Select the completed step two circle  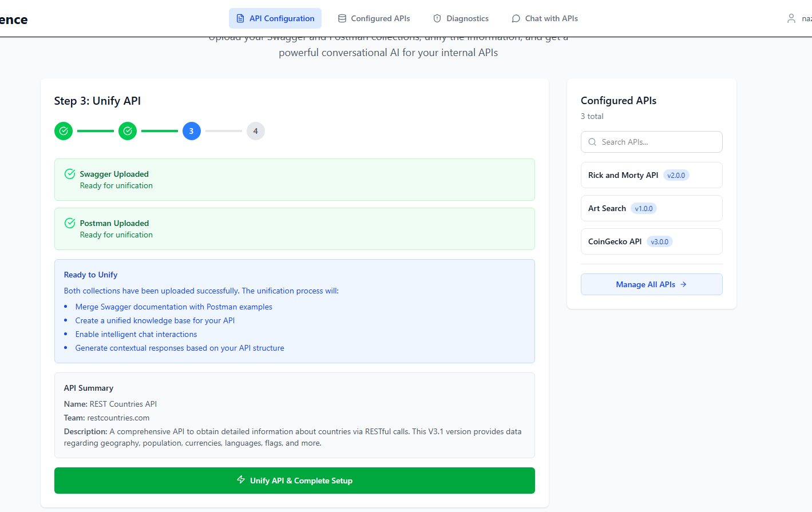[128, 131]
